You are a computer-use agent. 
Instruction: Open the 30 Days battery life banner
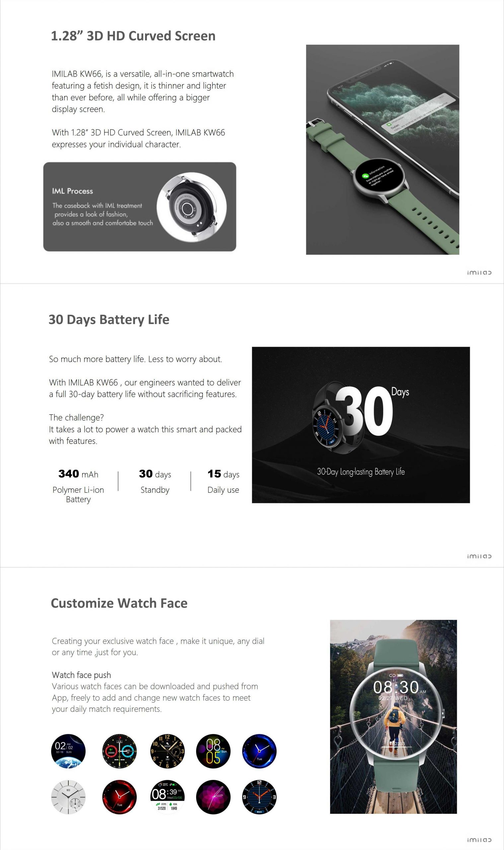[x=361, y=425]
